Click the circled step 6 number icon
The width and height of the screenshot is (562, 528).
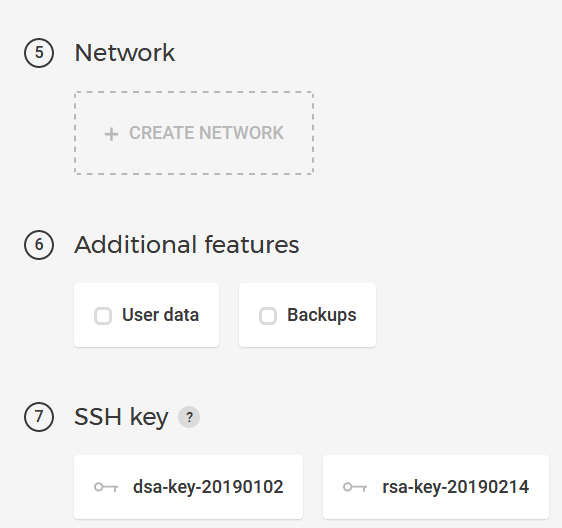39,245
